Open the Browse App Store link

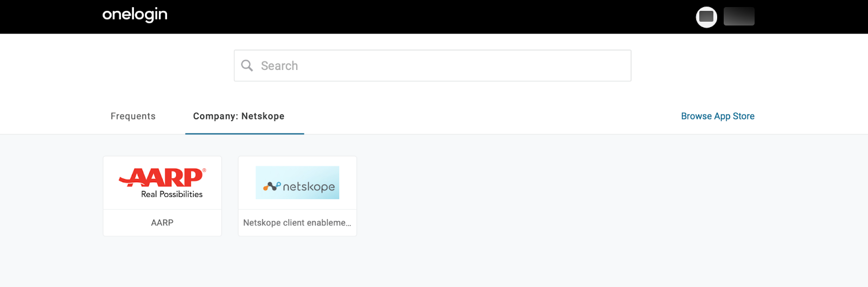tap(718, 116)
